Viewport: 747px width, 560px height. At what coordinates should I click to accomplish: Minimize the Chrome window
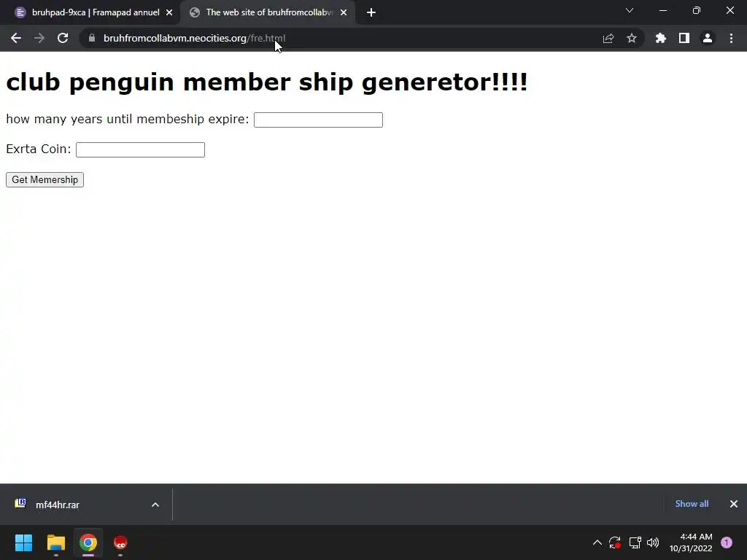click(662, 10)
